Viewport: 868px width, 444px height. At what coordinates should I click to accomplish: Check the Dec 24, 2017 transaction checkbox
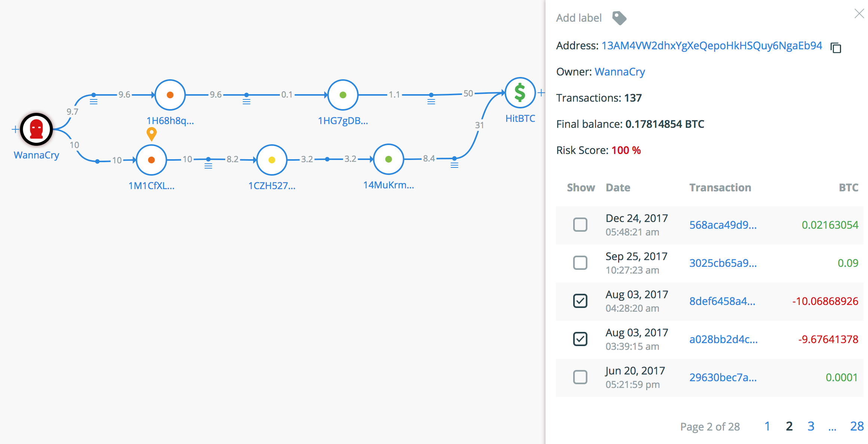[580, 225]
